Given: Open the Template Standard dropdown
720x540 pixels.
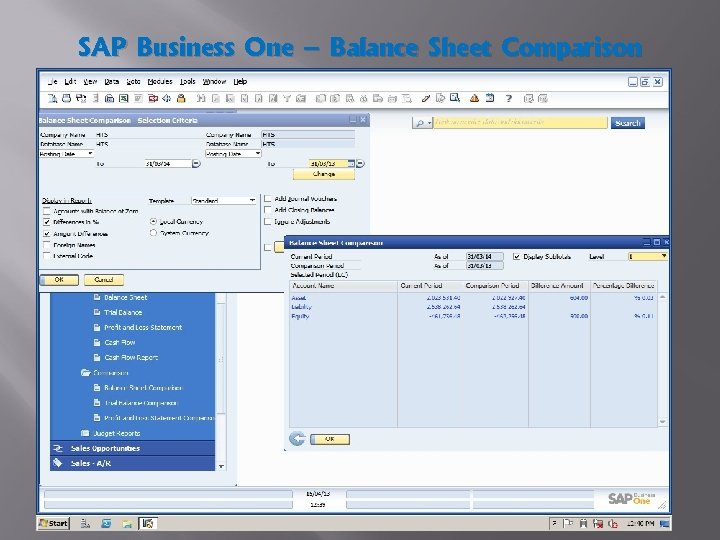Looking at the screenshot, I should tap(252, 200).
